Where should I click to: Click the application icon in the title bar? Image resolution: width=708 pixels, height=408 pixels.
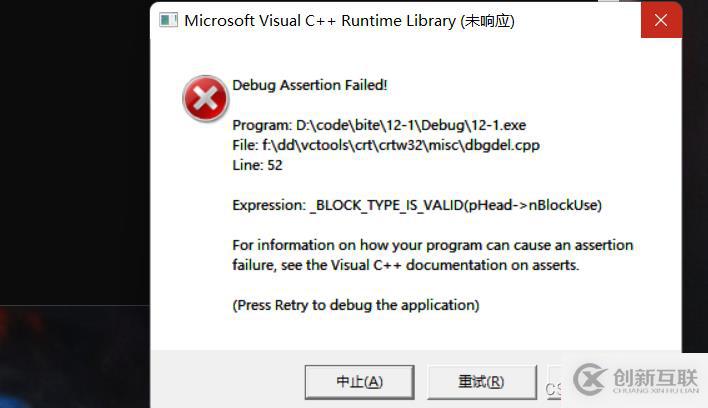169,21
